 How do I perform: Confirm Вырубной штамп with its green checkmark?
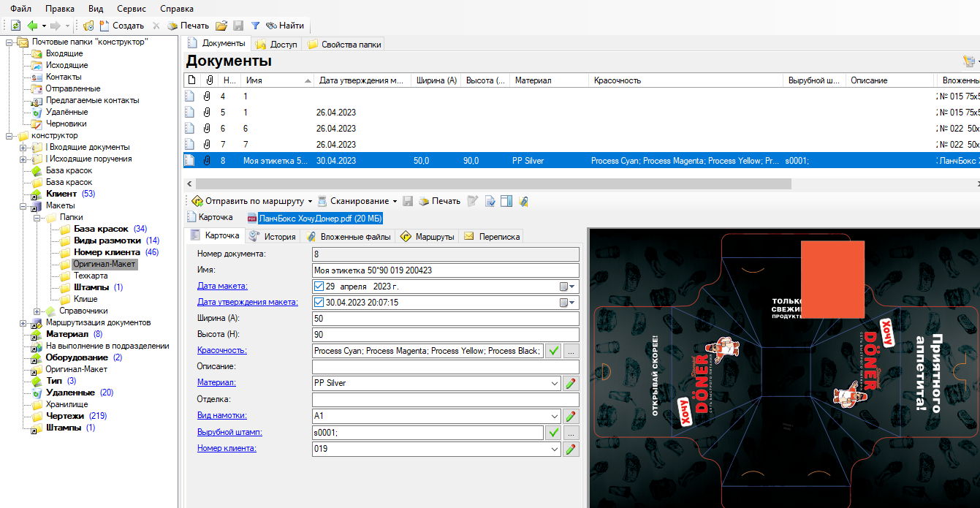click(554, 433)
